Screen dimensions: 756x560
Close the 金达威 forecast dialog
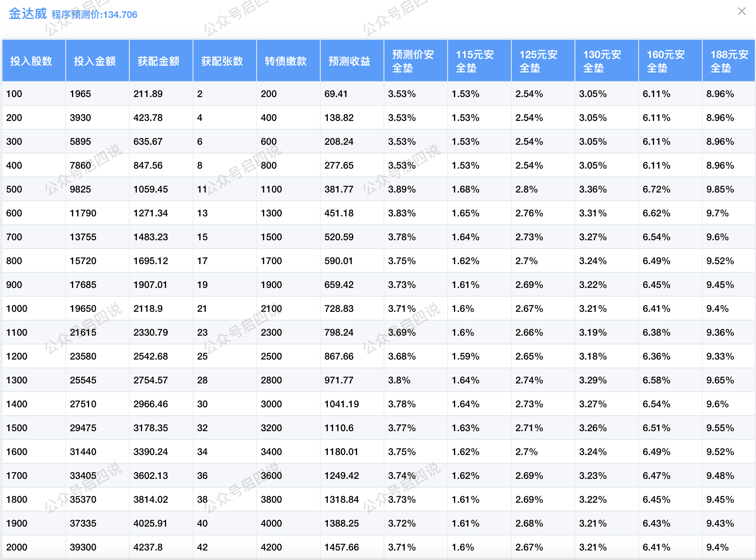click(742, 11)
